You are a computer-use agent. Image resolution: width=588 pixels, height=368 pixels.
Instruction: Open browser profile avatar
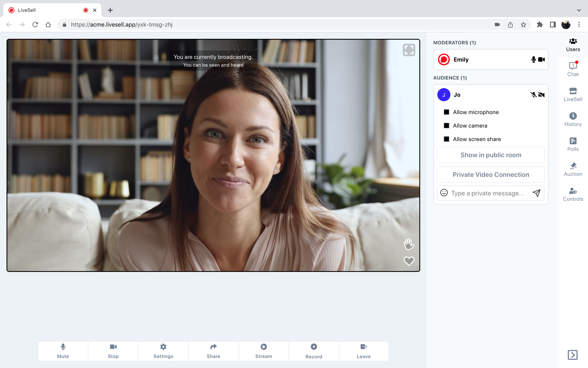coord(566,25)
